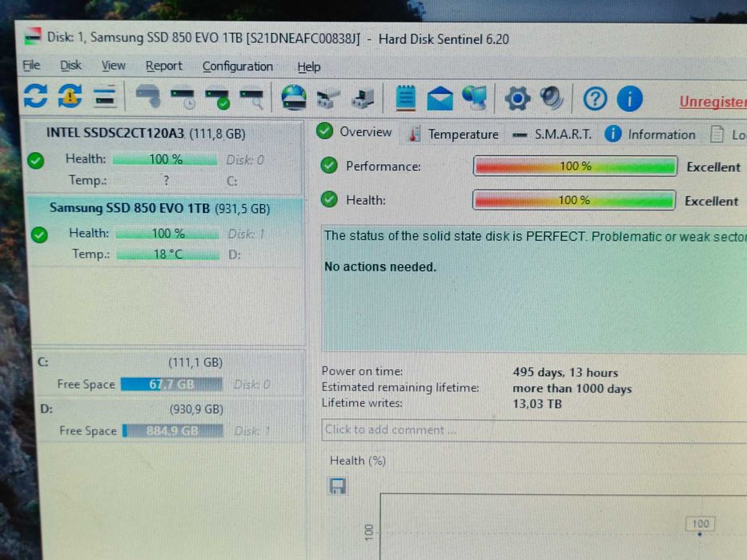This screenshot has width=747, height=560.
Task: Click the disk list lines toolbar icon
Action: [105, 97]
